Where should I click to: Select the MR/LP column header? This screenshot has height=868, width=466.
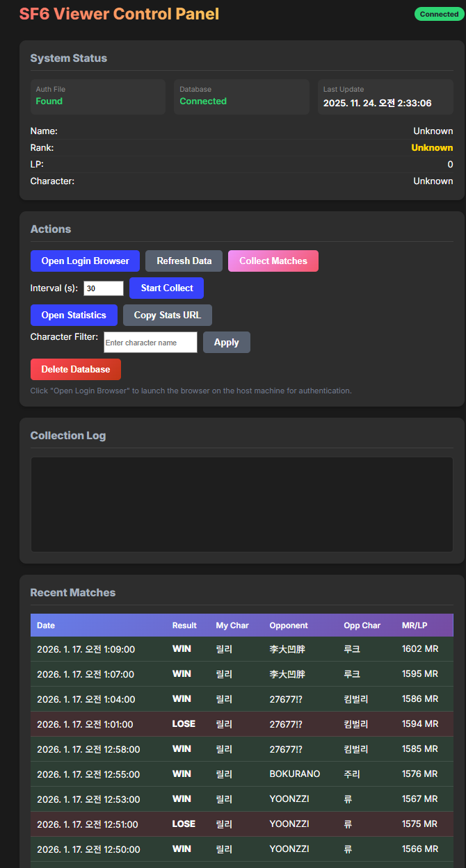point(415,625)
